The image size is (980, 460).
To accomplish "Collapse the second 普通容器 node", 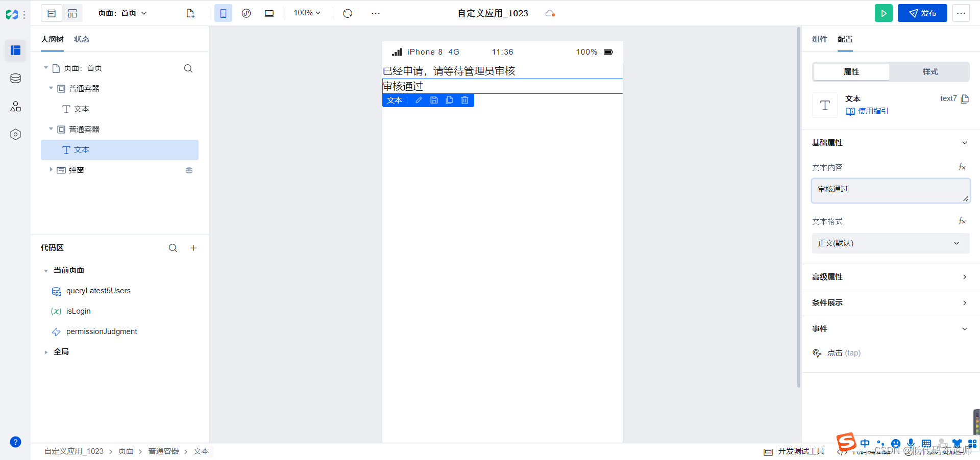I will click(x=51, y=129).
